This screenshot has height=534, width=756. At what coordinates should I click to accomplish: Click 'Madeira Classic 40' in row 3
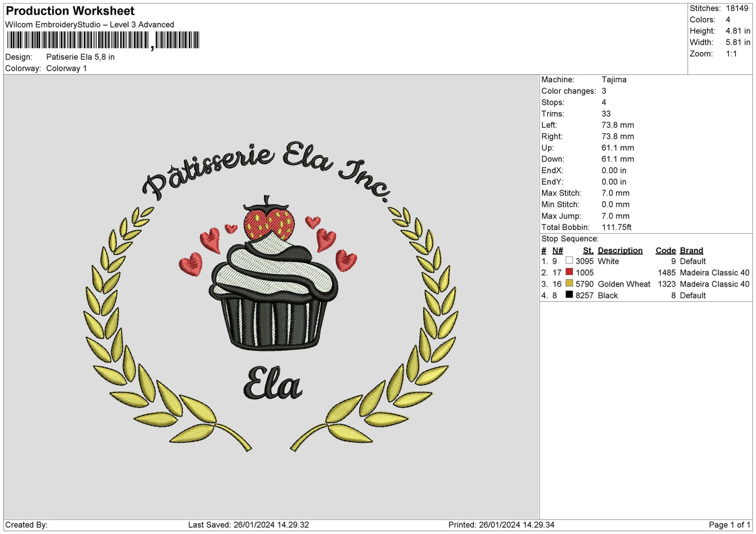point(714,284)
